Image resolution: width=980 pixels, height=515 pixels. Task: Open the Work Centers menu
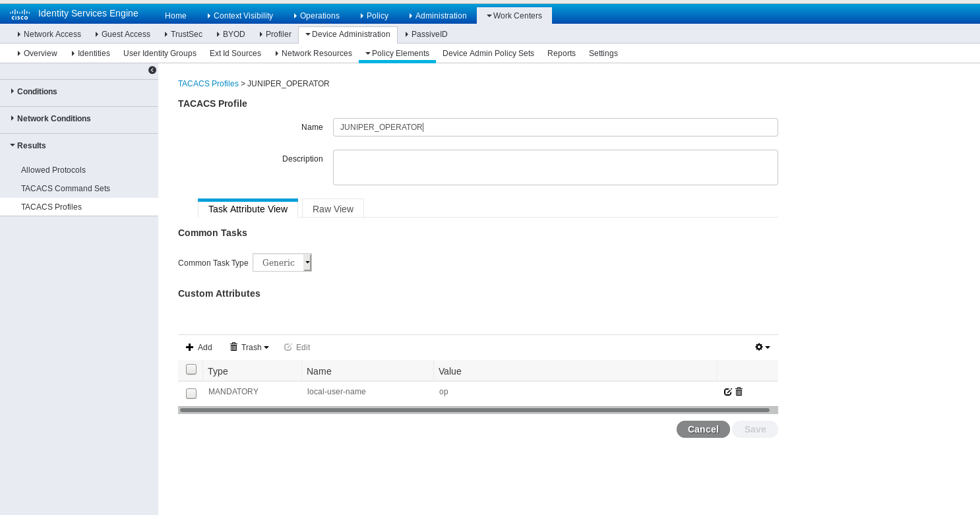514,16
